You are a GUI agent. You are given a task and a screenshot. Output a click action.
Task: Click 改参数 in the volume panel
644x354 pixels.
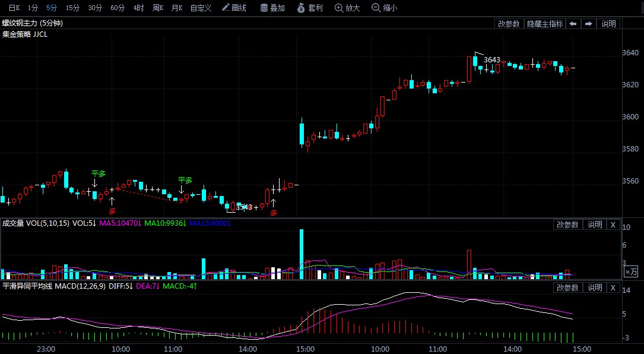567,225
